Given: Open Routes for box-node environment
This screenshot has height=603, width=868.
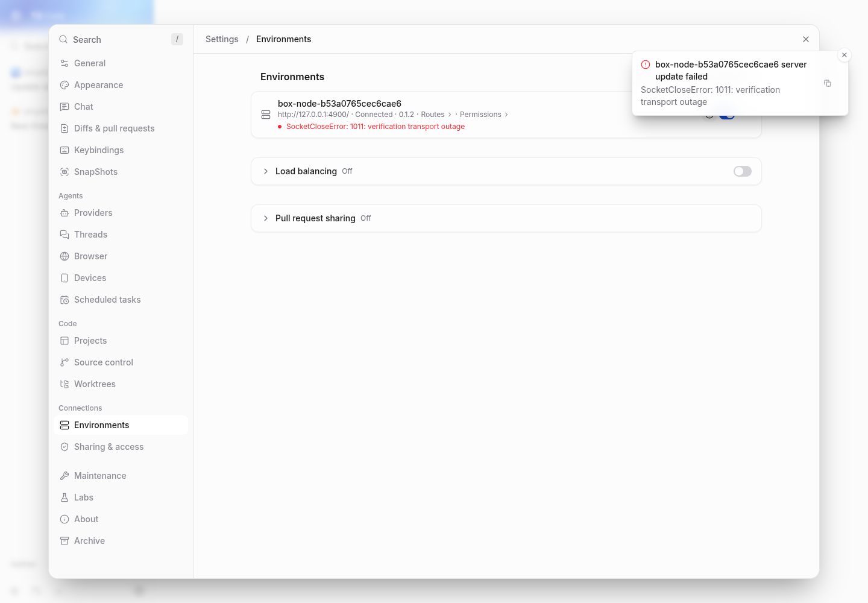Looking at the screenshot, I should [x=436, y=115].
